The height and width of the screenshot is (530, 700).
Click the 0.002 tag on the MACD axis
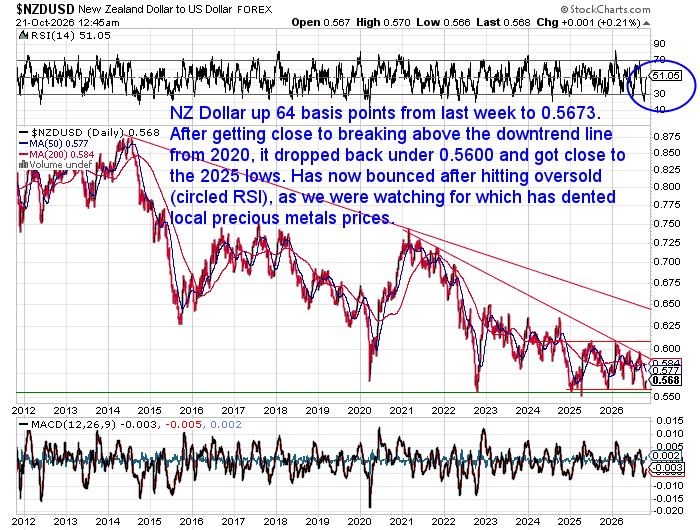[667, 456]
